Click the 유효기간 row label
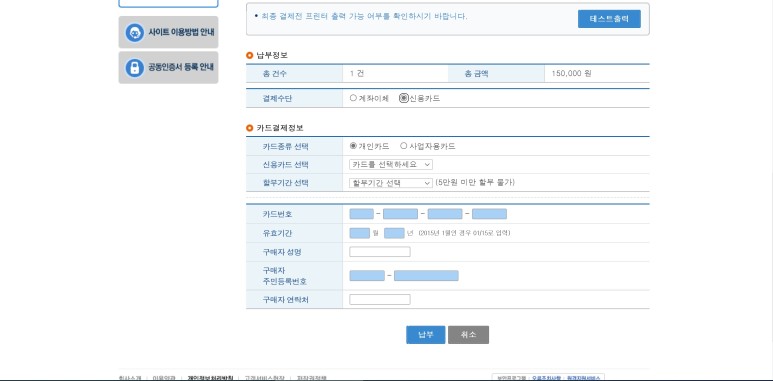 pos(277,233)
